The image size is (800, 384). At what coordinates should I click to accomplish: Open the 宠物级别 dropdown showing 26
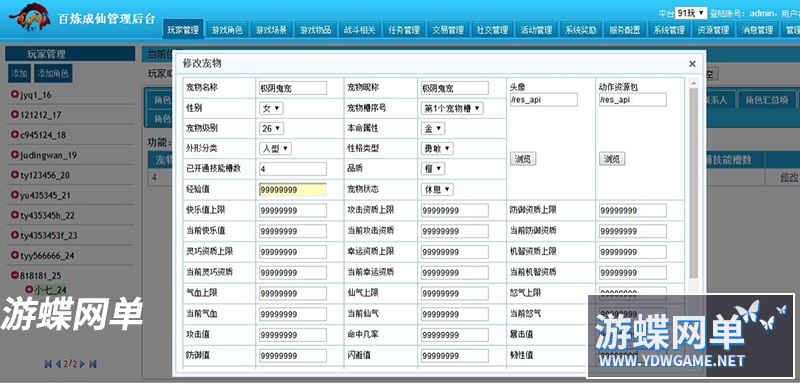271,129
